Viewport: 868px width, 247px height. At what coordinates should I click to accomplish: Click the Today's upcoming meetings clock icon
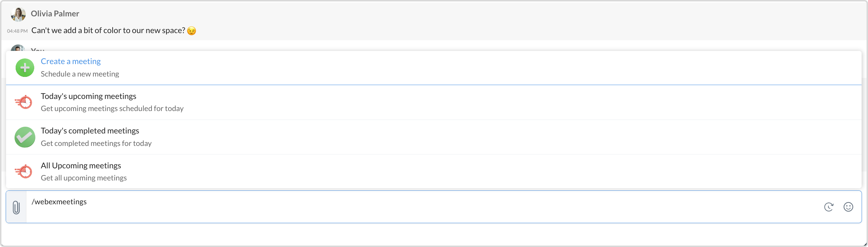pos(24,102)
